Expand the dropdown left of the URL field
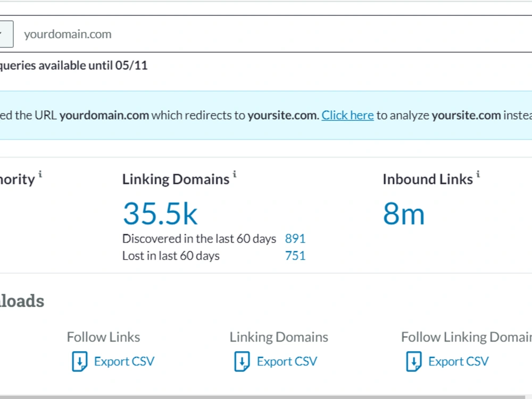Image resolution: width=532 pixels, height=399 pixels. coord(6,34)
